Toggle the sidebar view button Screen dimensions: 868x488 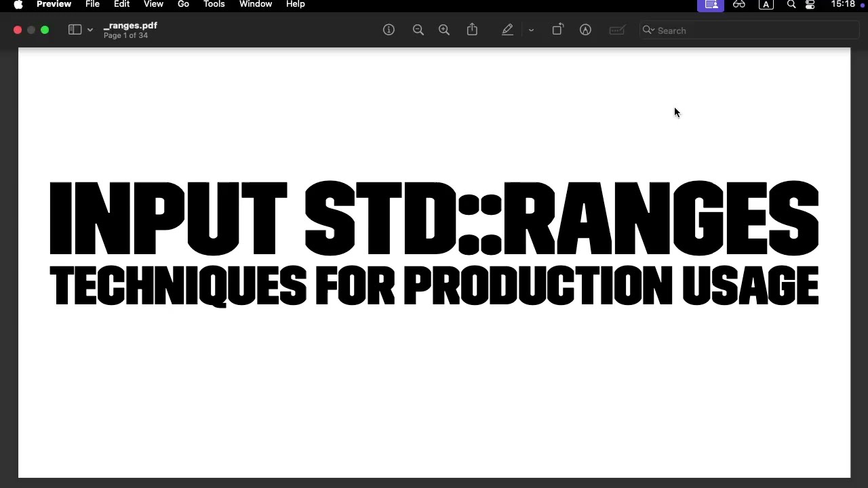coord(75,30)
